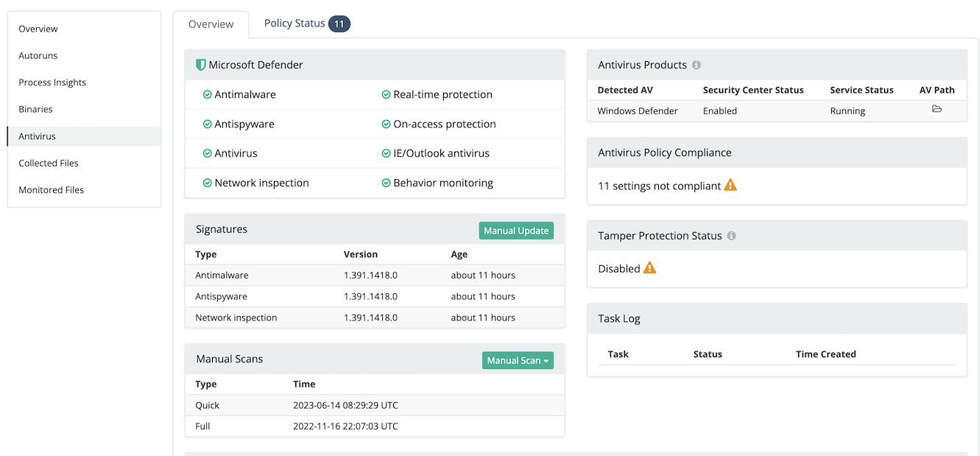
Task: Click the Signatures Type column header
Action: [x=206, y=254]
